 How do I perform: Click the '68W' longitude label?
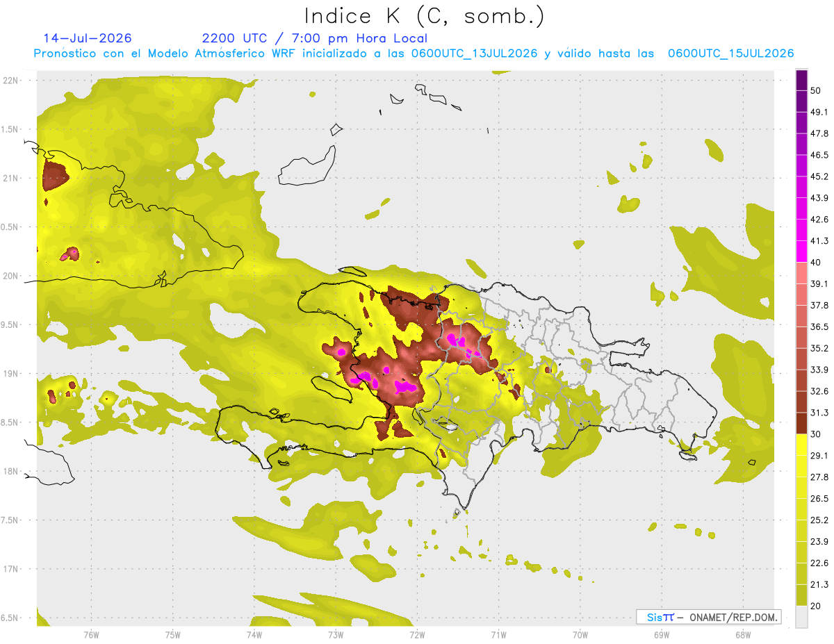click(x=742, y=634)
